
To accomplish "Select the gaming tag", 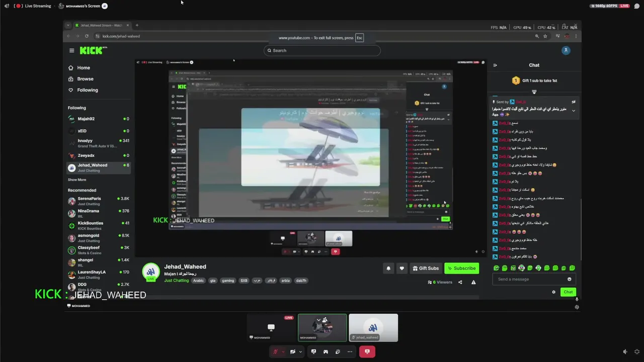I will click(228, 281).
